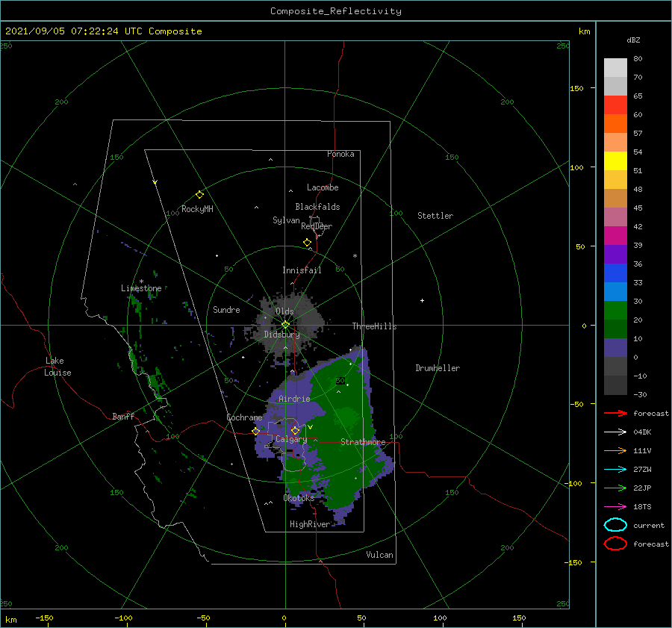This screenshot has height=628, width=672.
Task: Click the green 22JP arrow icon
Action: point(615,488)
